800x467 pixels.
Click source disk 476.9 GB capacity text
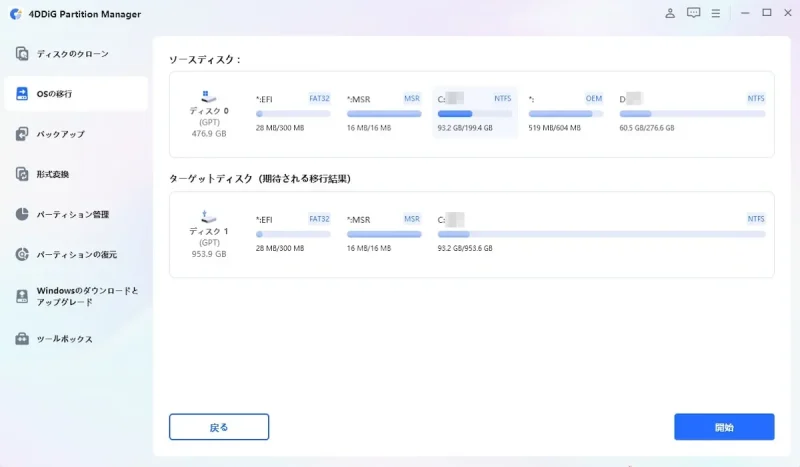(x=209, y=134)
